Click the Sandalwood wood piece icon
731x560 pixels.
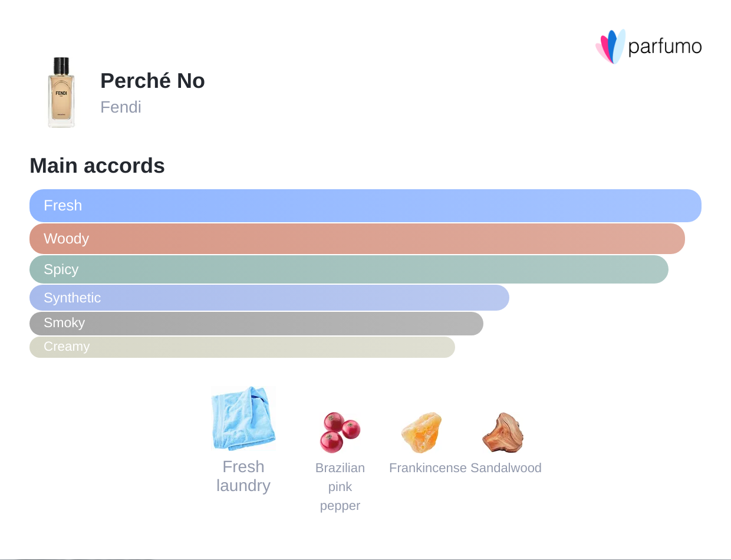(503, 432)
